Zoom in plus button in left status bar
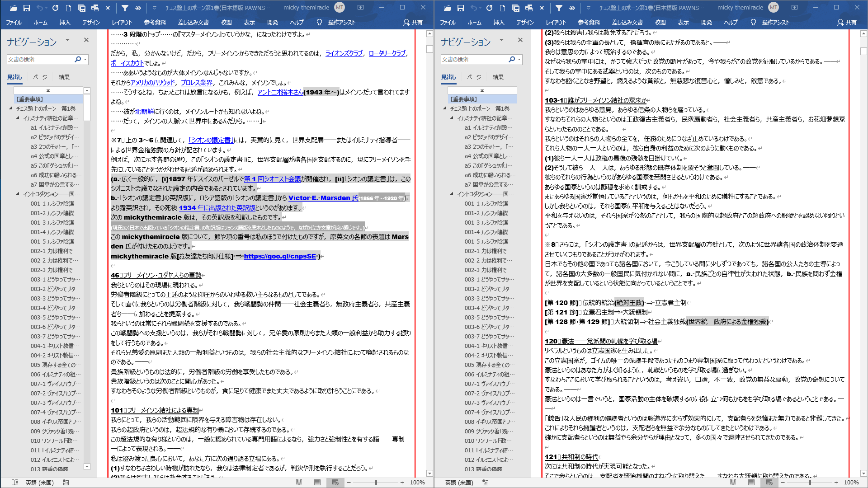This screenshot has width=868, height=488. (x=402, y=483)
